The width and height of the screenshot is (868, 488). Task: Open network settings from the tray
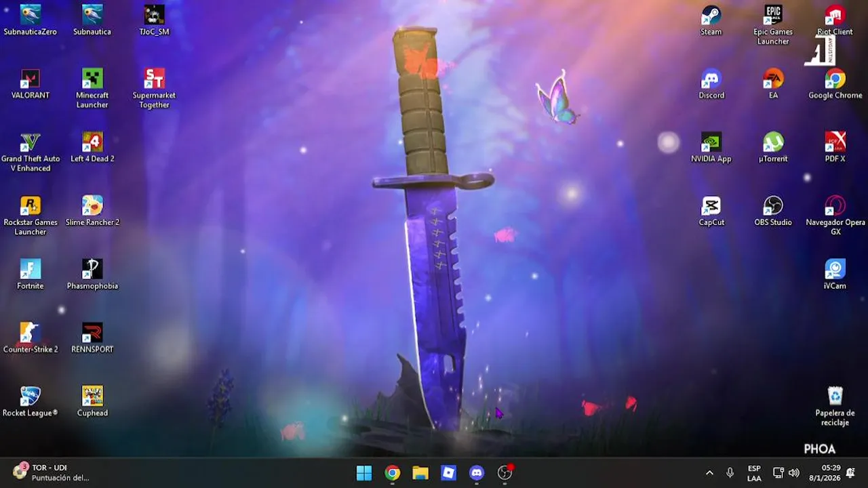click(x=778, y=473)
